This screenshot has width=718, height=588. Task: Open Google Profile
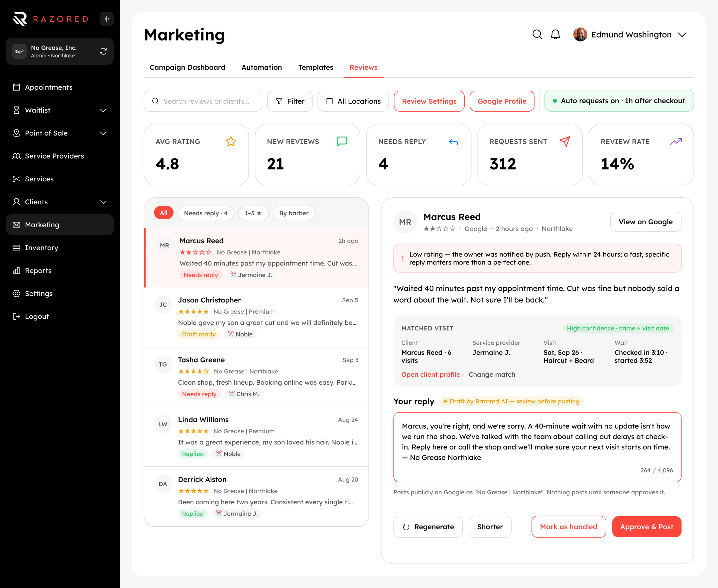[502, 101]
